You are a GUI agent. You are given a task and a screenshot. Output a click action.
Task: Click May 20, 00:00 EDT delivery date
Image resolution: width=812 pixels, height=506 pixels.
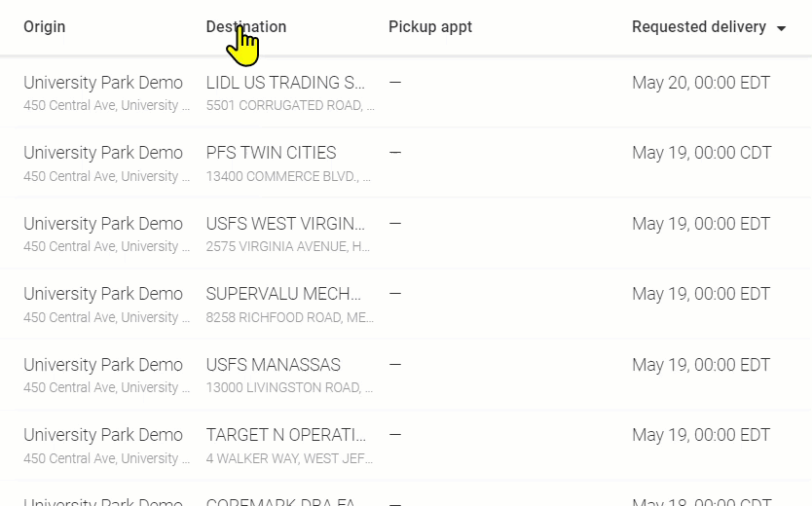coord(701,83)
